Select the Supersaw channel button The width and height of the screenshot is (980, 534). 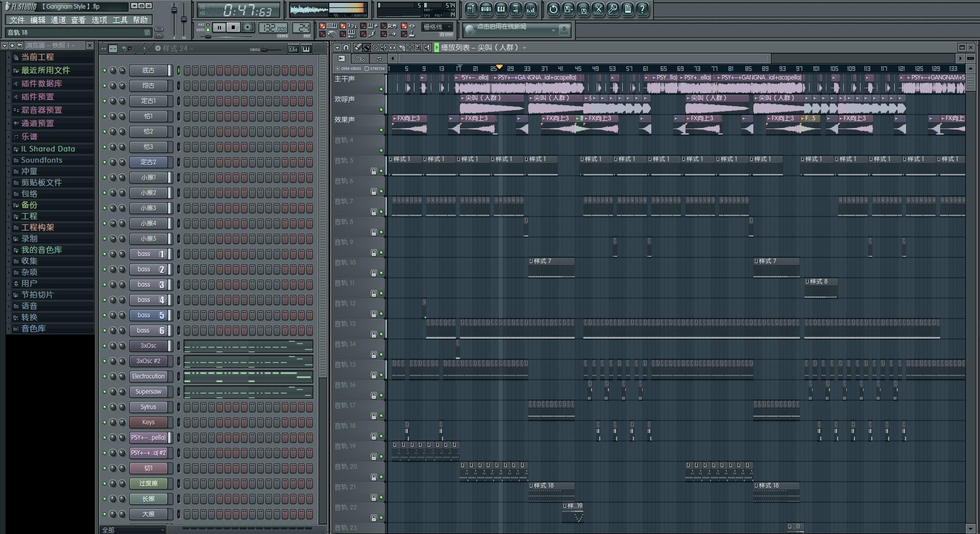(x=149, y=392)
